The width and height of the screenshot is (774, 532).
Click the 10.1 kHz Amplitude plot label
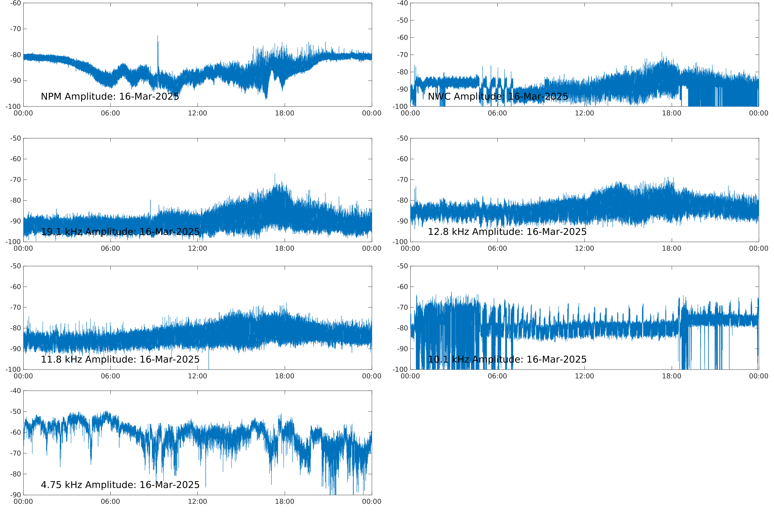[507, 359]
